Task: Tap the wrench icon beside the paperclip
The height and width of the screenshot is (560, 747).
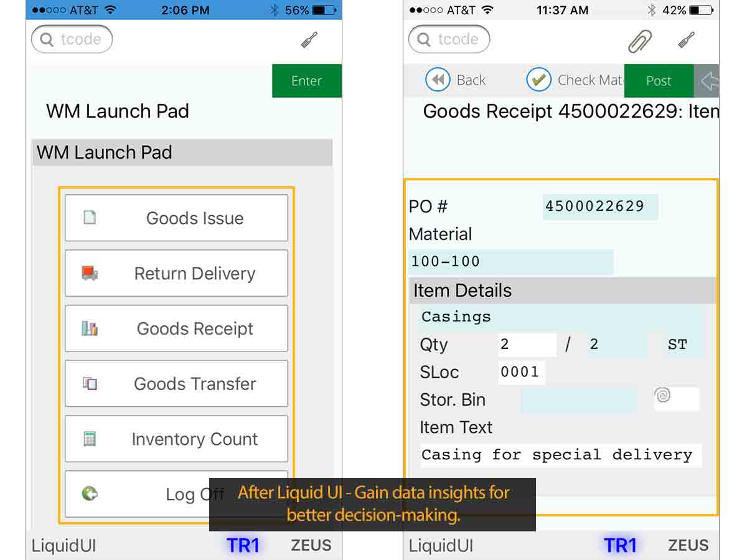Action: point(687,41)
